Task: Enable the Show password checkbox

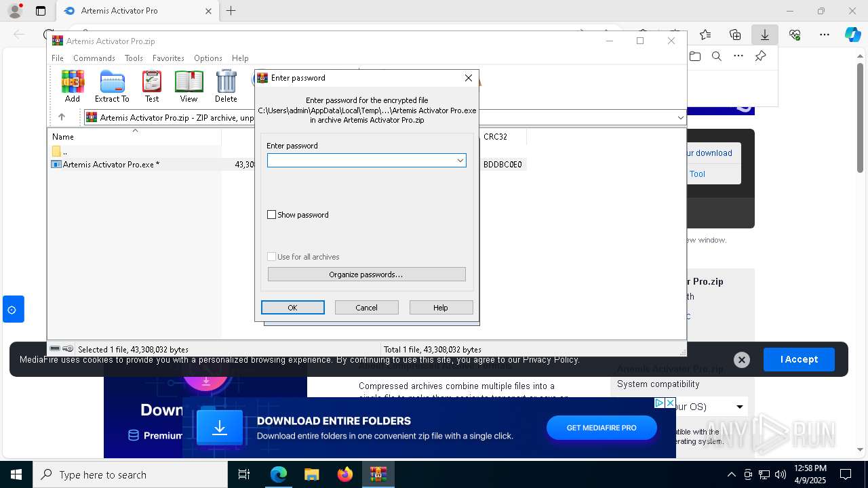Action: 271,215
